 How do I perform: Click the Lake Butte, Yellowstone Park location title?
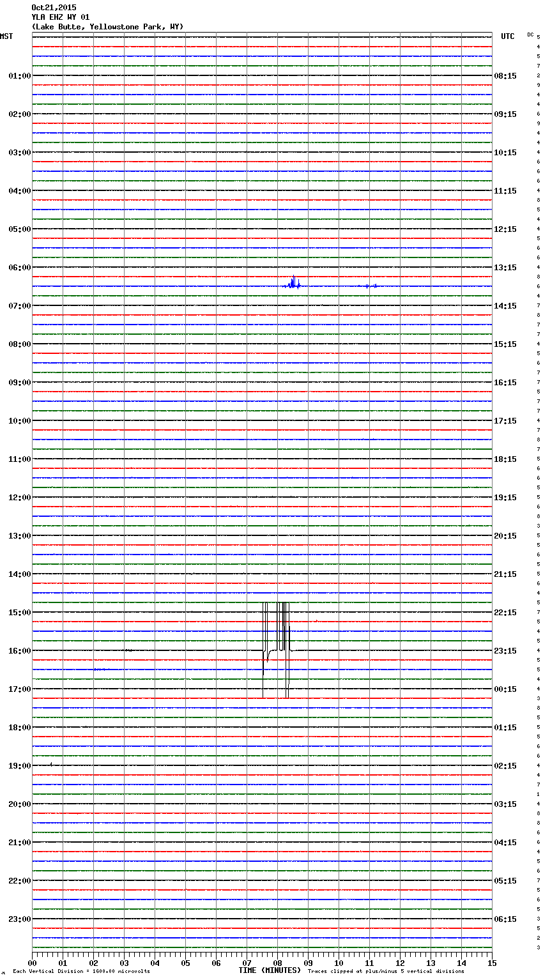107,27
